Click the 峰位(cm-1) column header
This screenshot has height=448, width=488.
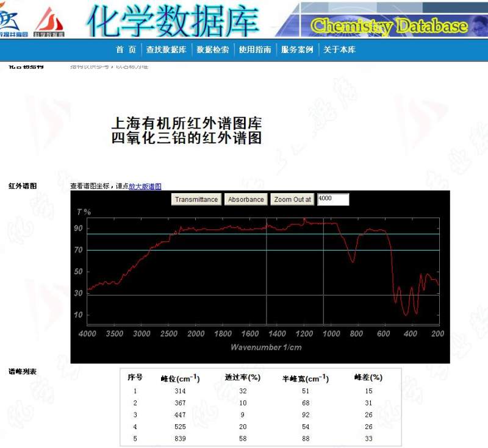tap(180, 378)
